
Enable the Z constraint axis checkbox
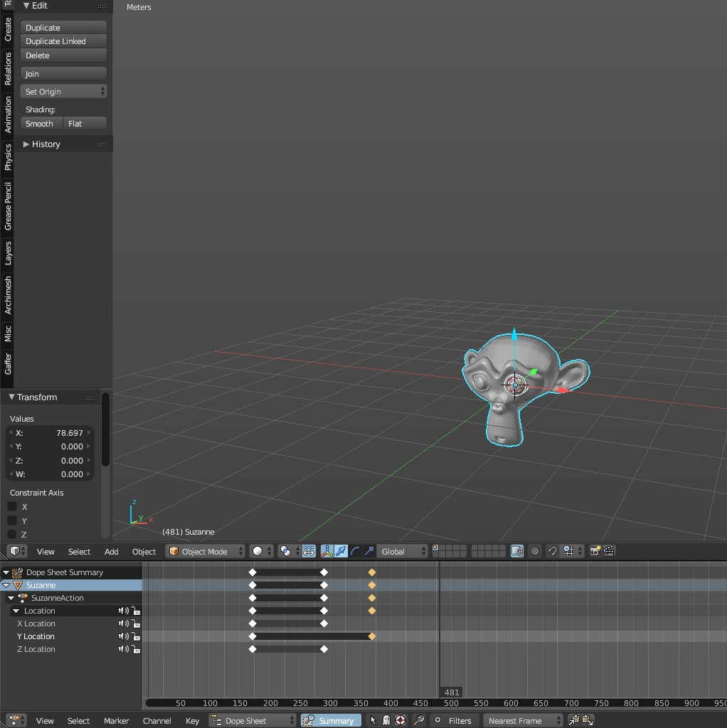click(12, 534)
